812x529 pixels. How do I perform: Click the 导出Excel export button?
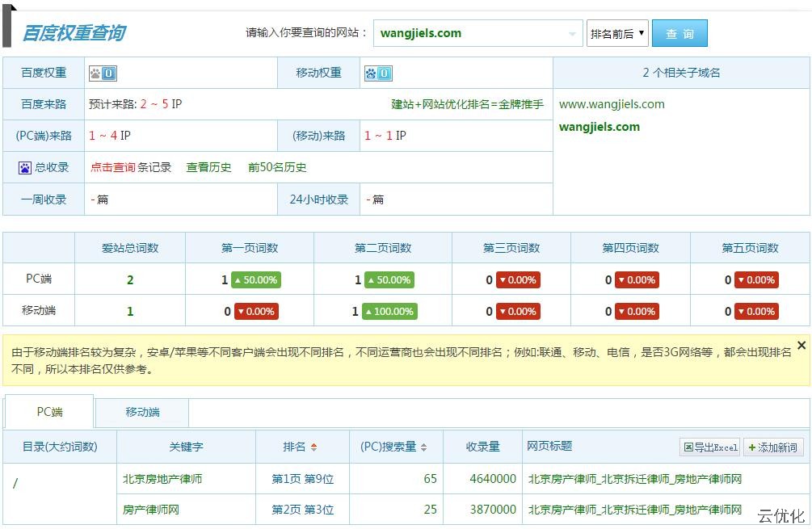click(x=710, y=447)
